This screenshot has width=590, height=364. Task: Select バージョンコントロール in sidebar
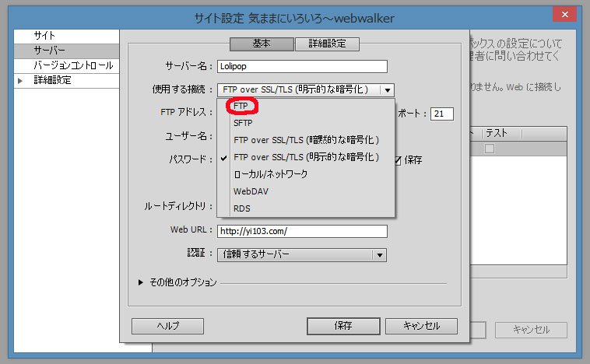[73, 65]
